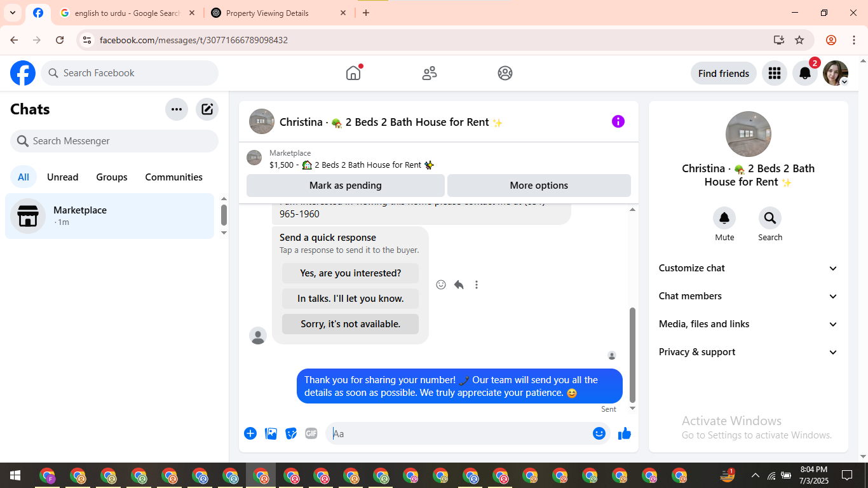The width and height of the screenshot is (868, 488).
Task: Open the notifications bell
Action: tap(804, 73)
